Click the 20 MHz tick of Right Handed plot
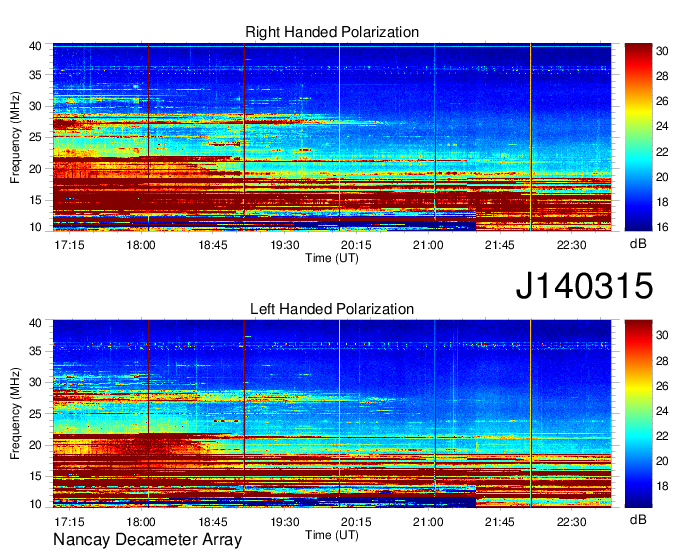Screen dimensions: 680x552 point(36,169)
